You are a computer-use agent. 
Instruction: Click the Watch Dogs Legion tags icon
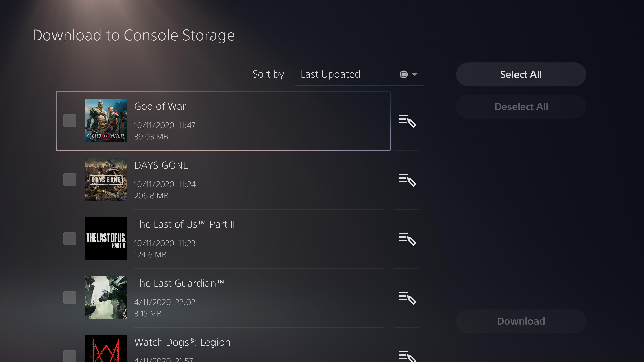click(407, 356)
